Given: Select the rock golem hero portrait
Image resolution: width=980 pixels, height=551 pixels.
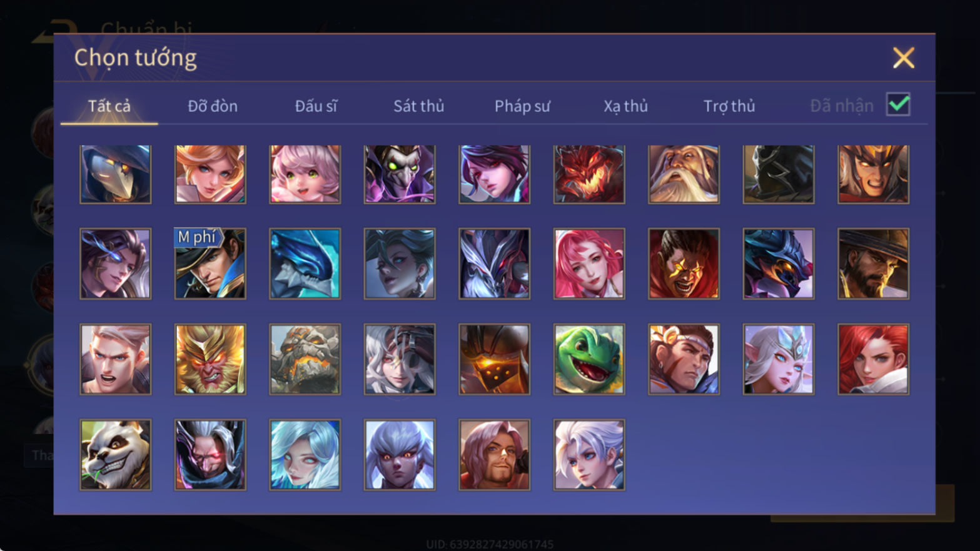Looking at the screenshot, I should (305, 359).
